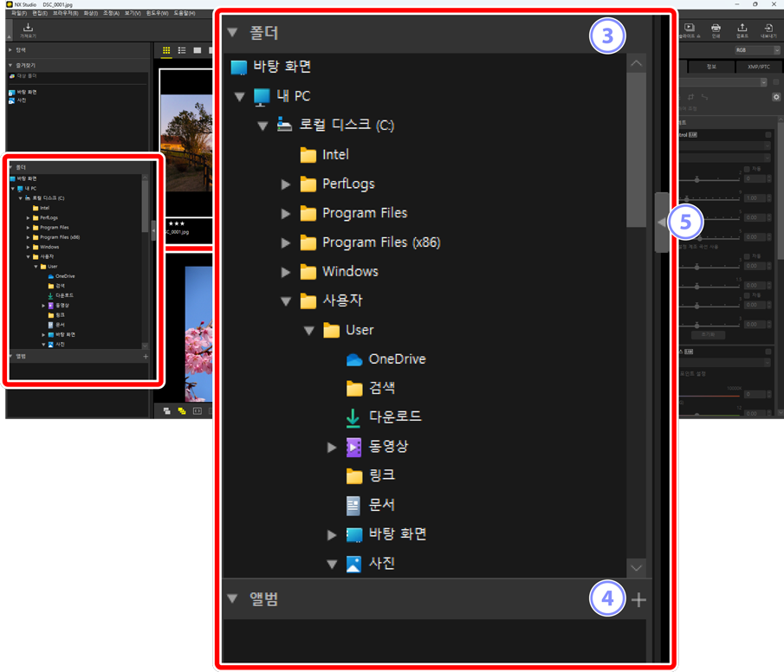Toggle the Picture Control section checkbox

click(x=768, y=135)
